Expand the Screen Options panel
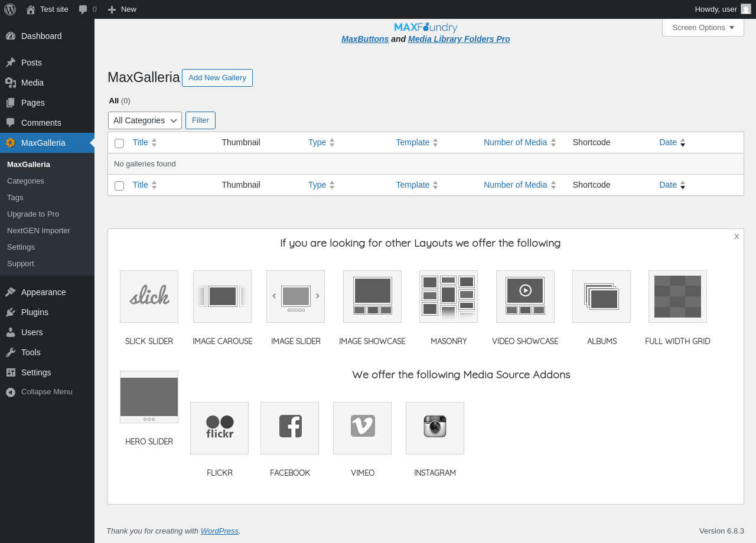Image resolution: width=756 pixels, height=543 pixels. point(703,27)
